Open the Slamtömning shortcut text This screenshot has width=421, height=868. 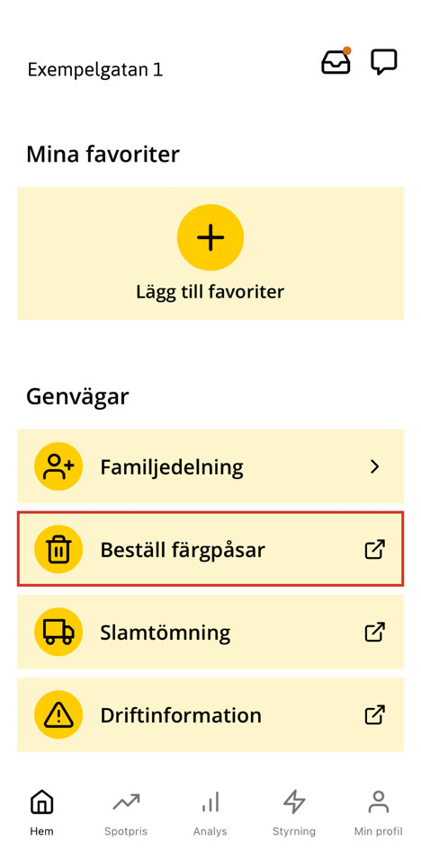[x=166, y=633]
